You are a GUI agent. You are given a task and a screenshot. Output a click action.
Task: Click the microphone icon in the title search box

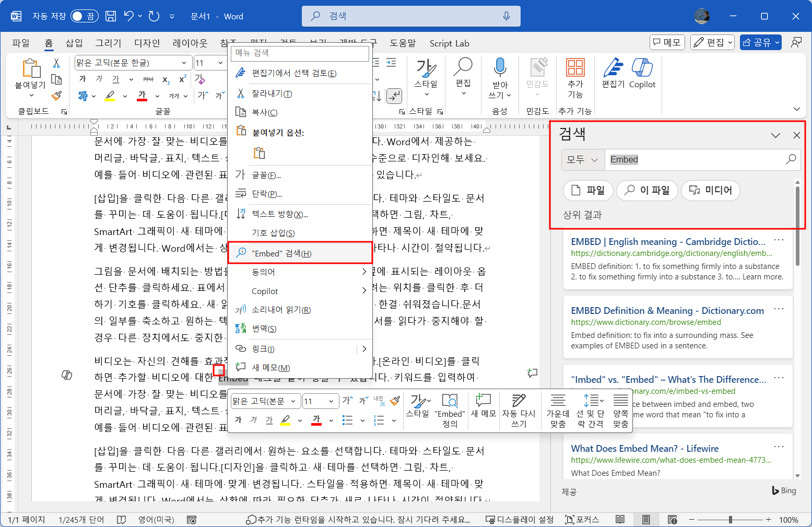[x=506, y=16]
